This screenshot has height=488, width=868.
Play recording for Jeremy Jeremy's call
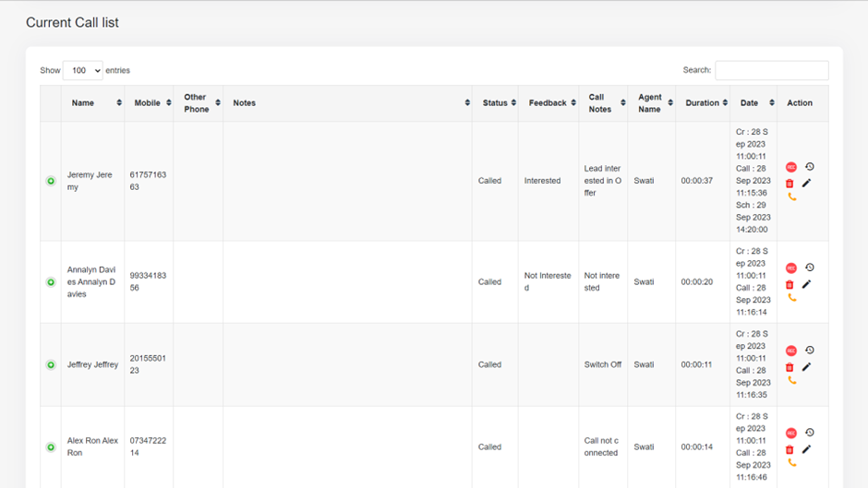(x=791, y=167)
